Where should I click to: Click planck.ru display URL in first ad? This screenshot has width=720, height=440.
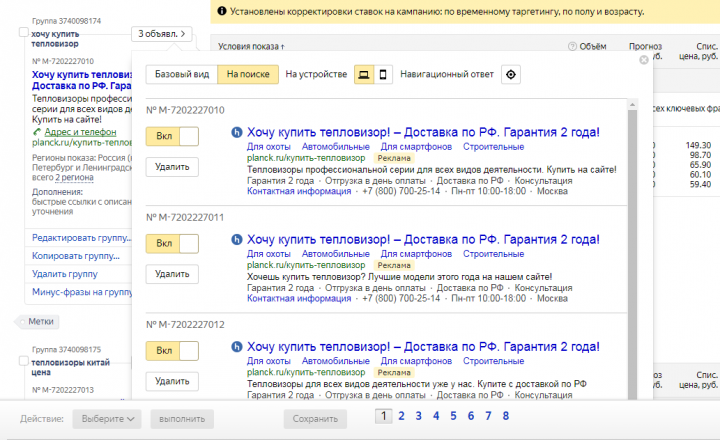tap(306, 158)
